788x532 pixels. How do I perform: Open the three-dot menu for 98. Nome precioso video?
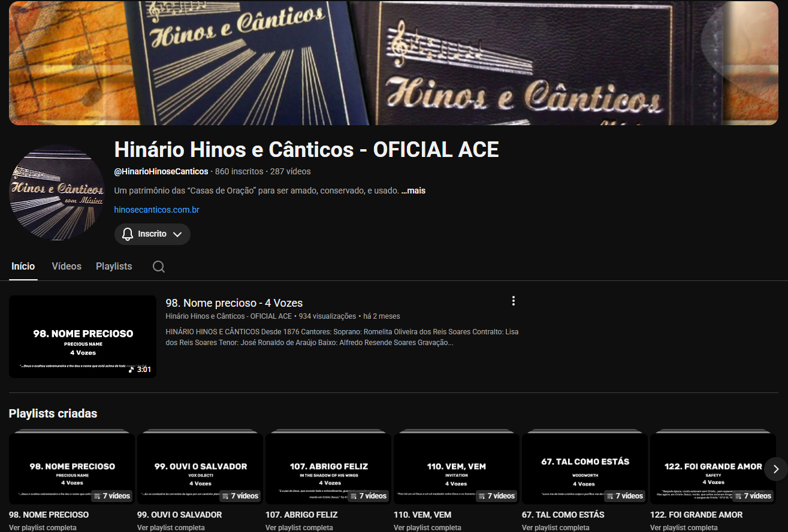(x=514, y=301)
